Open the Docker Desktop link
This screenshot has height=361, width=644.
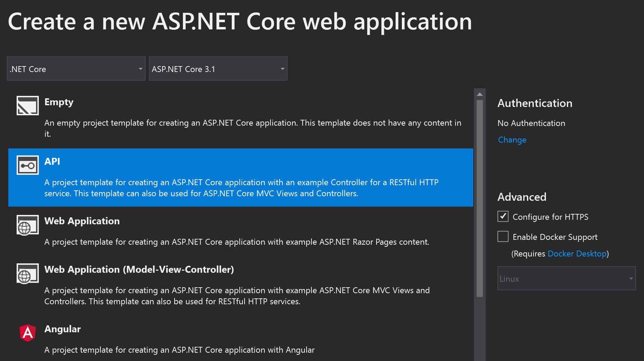577,254
